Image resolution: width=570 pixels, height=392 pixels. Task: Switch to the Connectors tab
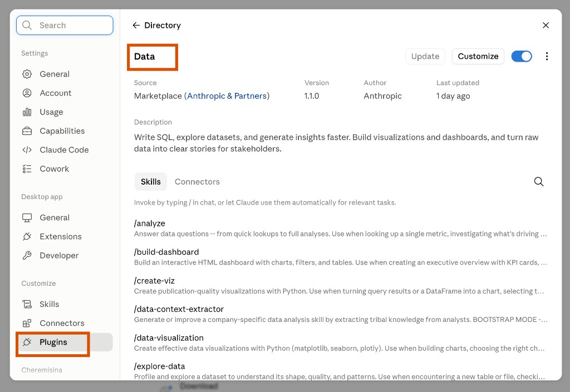[x=197, y=181]
